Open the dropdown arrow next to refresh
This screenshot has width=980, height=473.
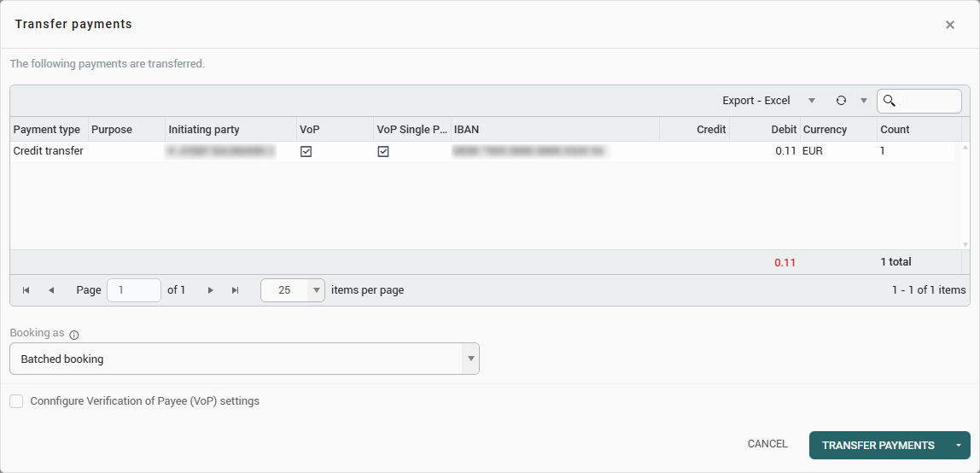pyautogui.click(x=865, y=101)
